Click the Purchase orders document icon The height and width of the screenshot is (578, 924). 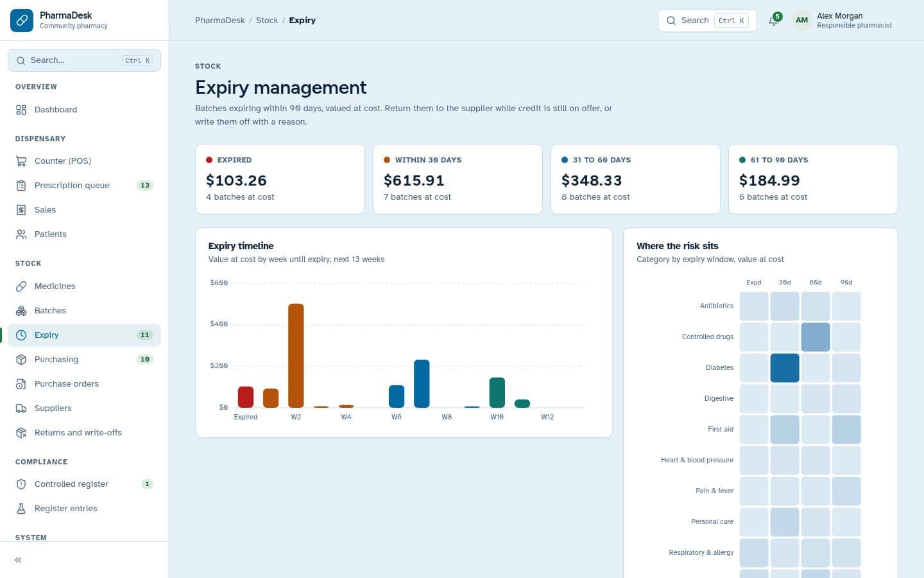21,384
